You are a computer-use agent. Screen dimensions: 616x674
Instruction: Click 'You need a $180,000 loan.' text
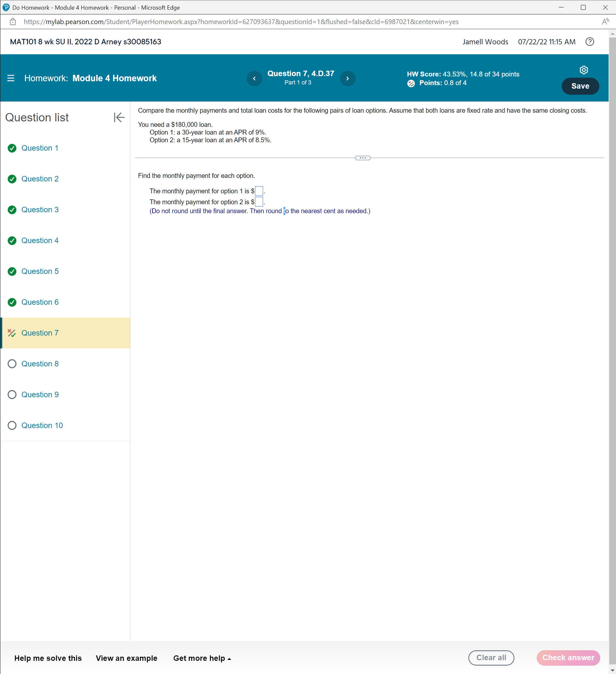point(175,125)
